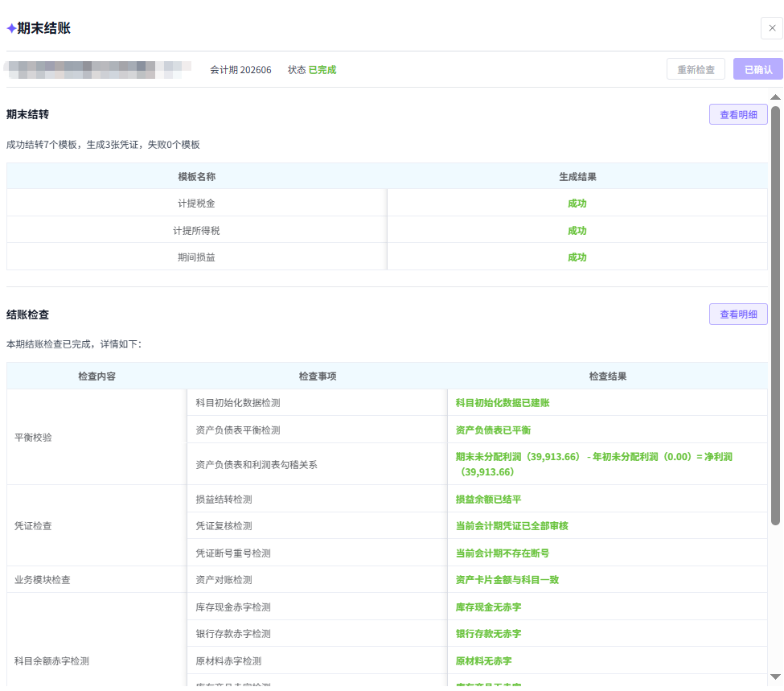Click result 资产卡片金额与科目一致
Viewport: 784px width, 691px height.
[507, 580]
